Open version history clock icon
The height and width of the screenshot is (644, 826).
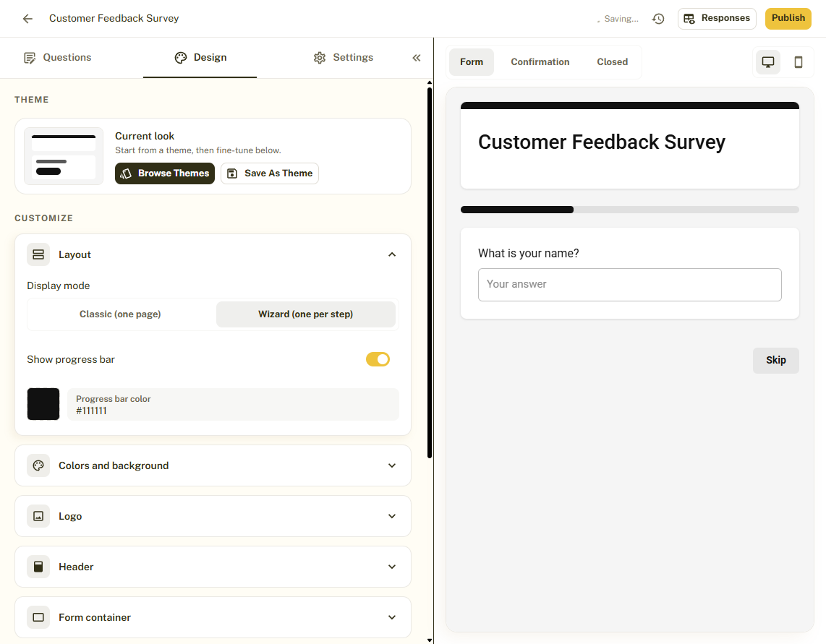point(658,18)
